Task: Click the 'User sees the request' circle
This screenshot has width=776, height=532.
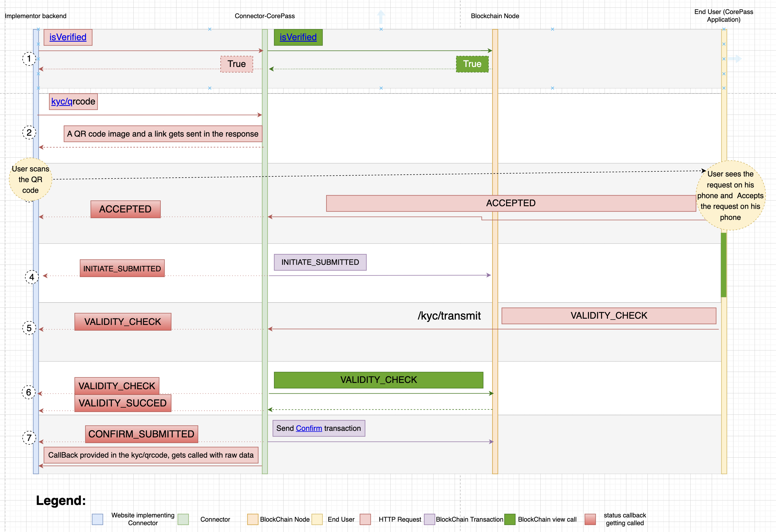Action: (730, 195)
